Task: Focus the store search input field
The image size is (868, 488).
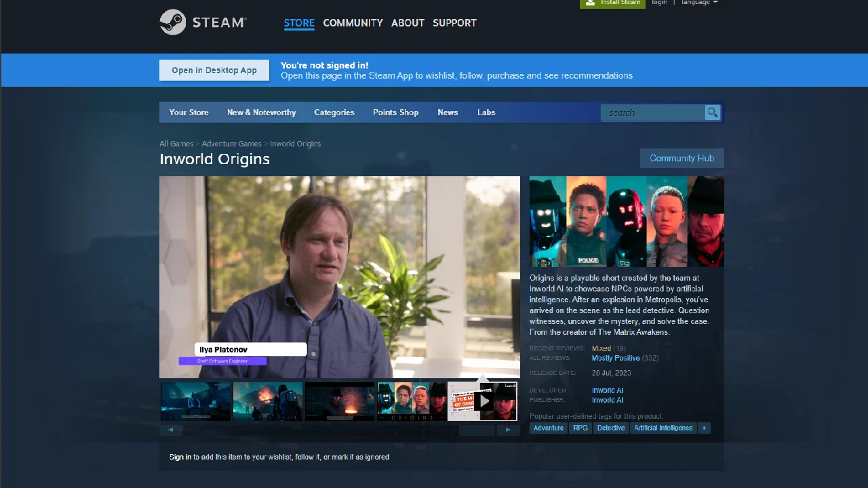Action: coord(652,113)
